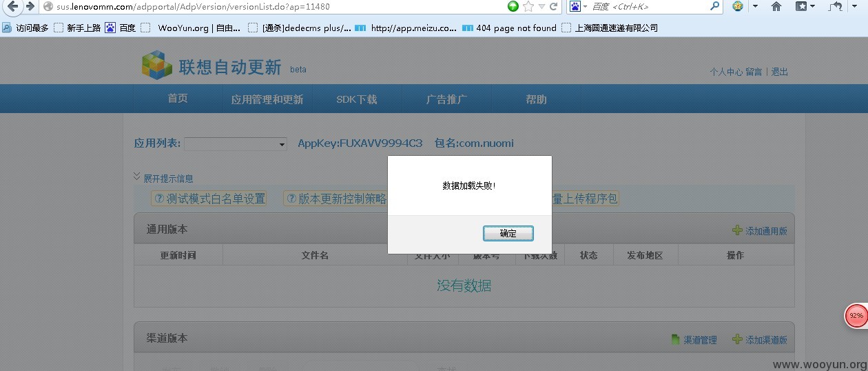This screenshot has width=868, height=371.
Task: Click the 更新时间 column header
Action: coord(178,255)
